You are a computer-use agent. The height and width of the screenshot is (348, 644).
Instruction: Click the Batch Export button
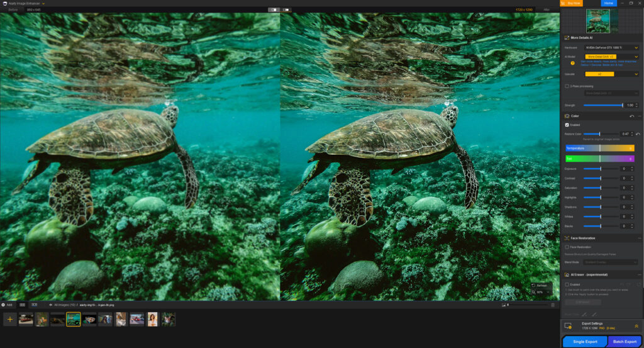click(x=625, y=342)
